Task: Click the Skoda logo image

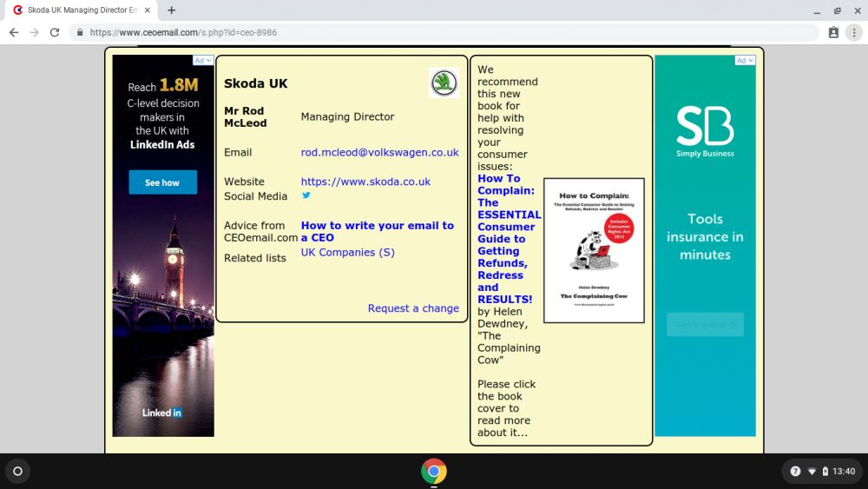Action: [x=444, y=83]
